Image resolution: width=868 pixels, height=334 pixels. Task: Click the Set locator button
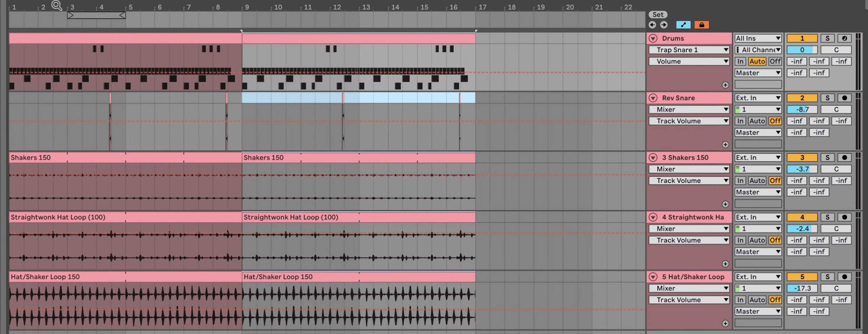pyautogui.click(x=658, y=15)
